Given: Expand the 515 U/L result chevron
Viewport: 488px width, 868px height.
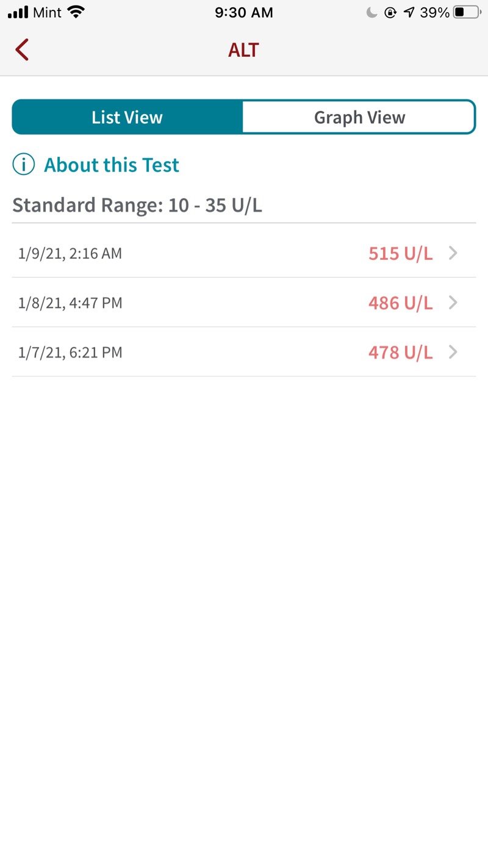Looking at the screenshot, I should [x=453, y=253].
